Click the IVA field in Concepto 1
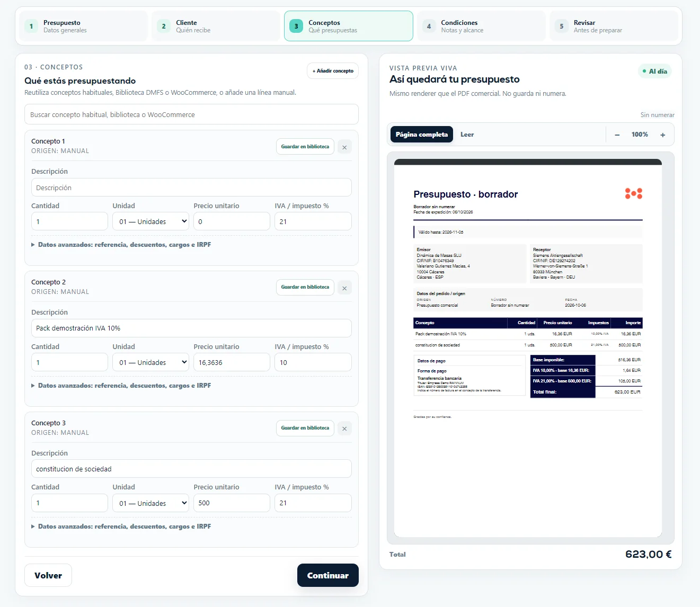This screenshot has height=607, width=700. [313, 221]
